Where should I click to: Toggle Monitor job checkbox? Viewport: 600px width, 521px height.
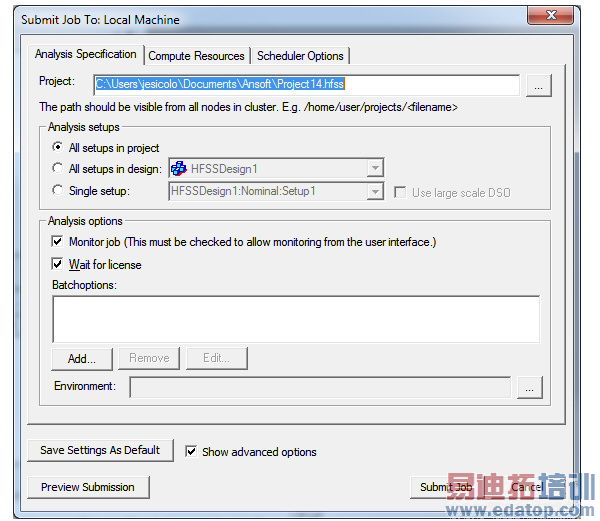(57, 241)
